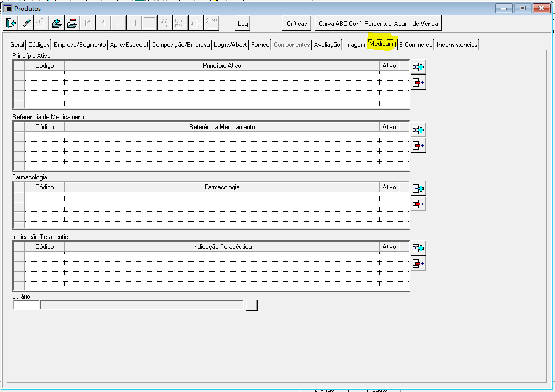Click the Referência Medicamento column header
The image size is (555, 392).
click(222, 127)
